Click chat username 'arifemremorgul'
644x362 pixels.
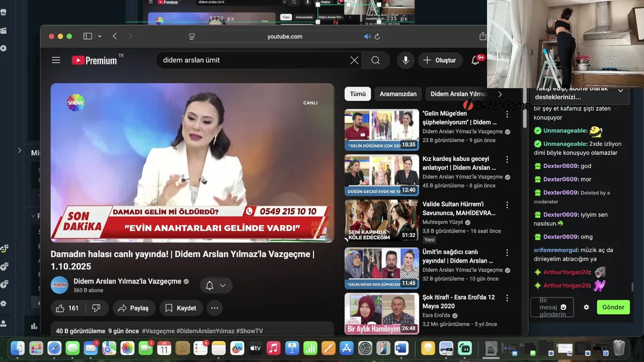pyautogui.click(x=555, y=250)
